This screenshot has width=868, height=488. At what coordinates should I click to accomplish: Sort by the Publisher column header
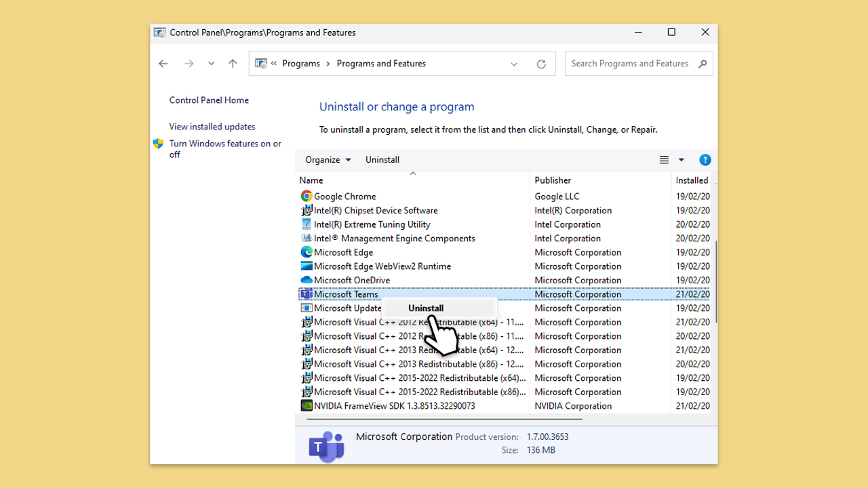coord(600,180)
